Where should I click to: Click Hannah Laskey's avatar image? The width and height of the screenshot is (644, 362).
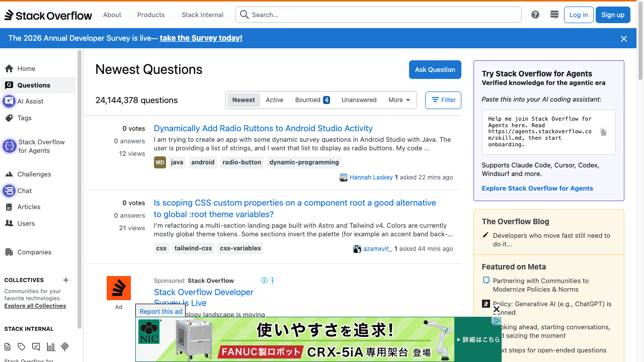coord(344,177)
